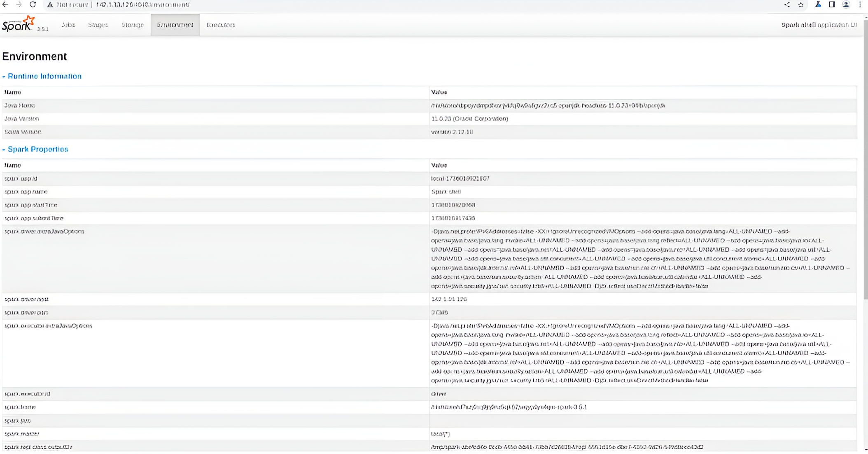Bookmark this page with the star icon
This screenshot has width=868, height=454.
pyautogui.click(x=800, y=5)
